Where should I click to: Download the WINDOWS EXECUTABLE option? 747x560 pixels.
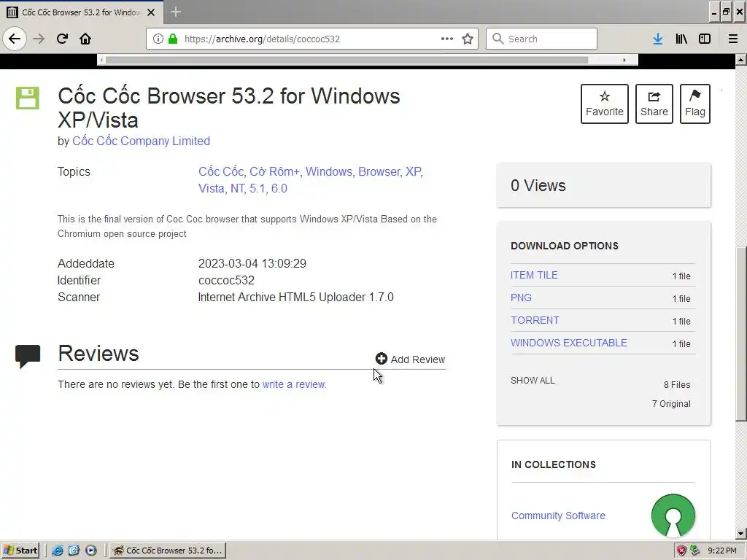point(569,343)
